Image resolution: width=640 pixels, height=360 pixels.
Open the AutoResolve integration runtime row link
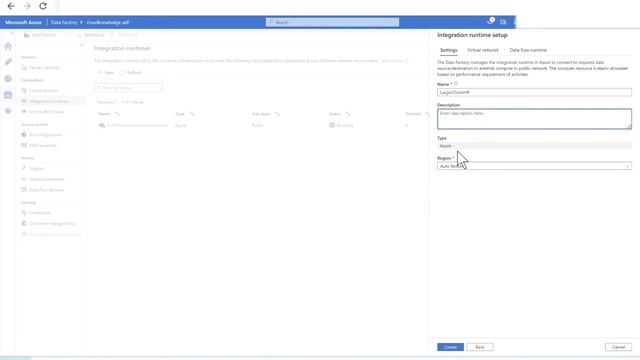138,125
